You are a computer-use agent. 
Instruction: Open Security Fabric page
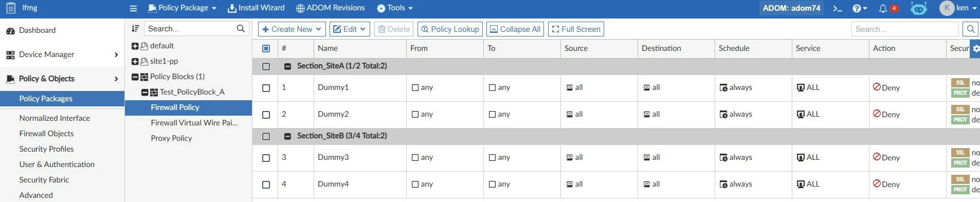pyautogui.click(x=44, y=180)
